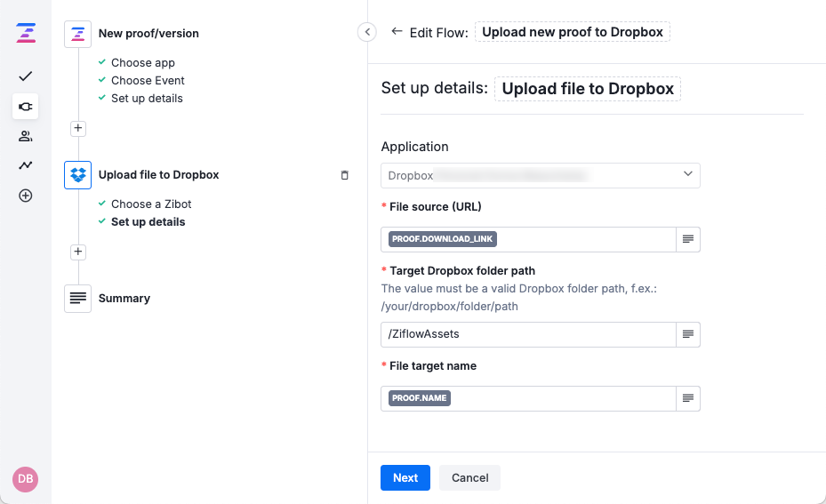The width and height of the screenshot is (826, 504).
Task: Click the Next button
Action: [405, 477]
